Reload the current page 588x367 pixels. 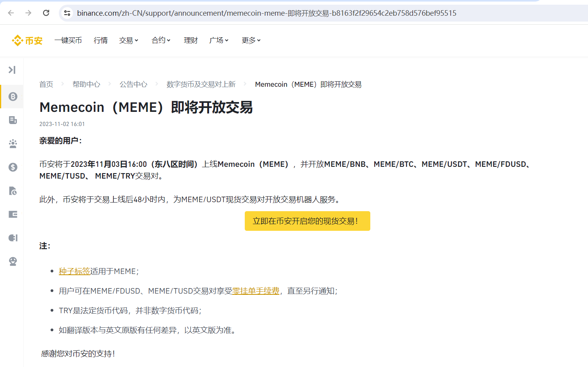(46, 13)
